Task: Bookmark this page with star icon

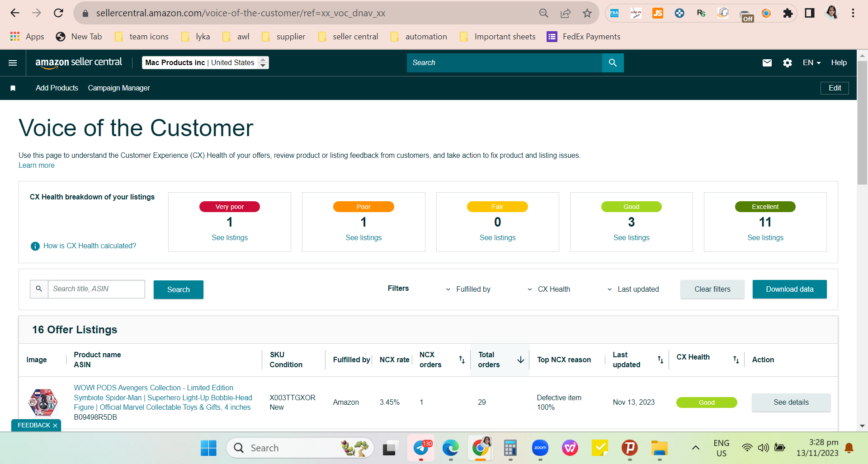Action: (x=587, y=13)
